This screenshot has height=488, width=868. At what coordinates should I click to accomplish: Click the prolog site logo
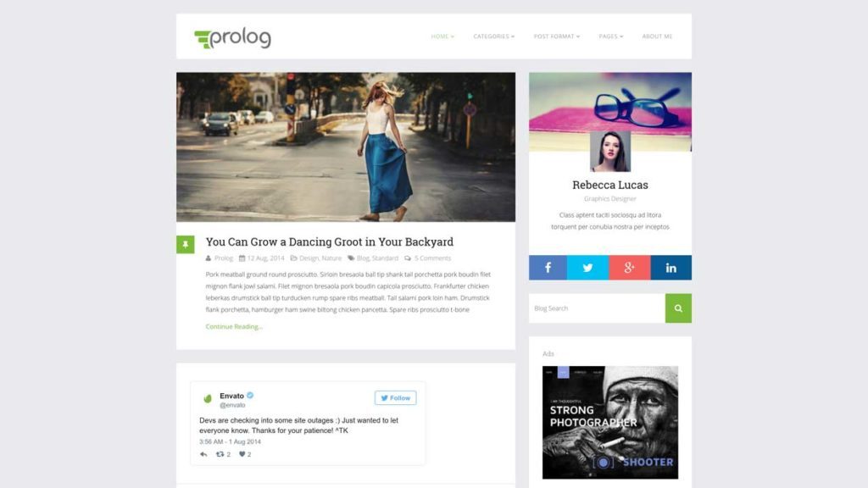(x=232, y=37)
